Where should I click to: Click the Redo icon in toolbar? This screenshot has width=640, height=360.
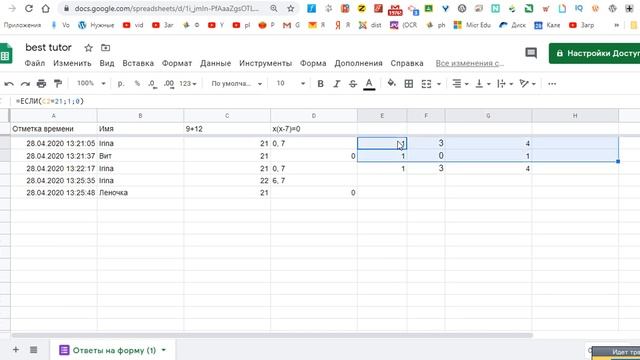click(25, 84)
